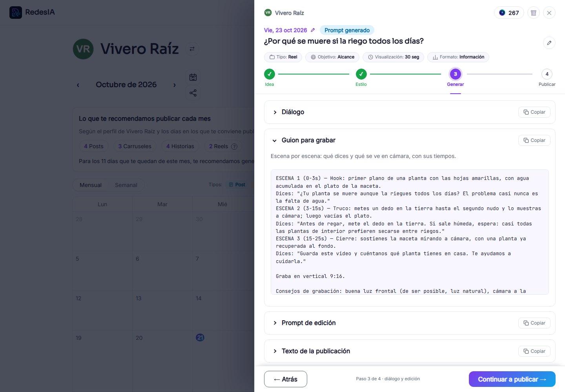Image resolution: width=565 pixels, height=392 pixels.
Task: Click the VR avatar in panel header
Action: [x=268, y=13]
